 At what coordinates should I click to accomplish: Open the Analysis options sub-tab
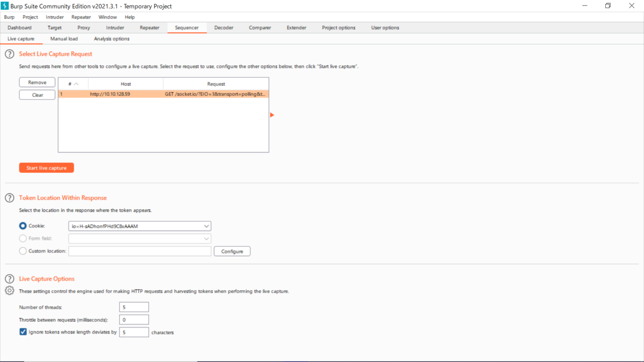(112, 39)
